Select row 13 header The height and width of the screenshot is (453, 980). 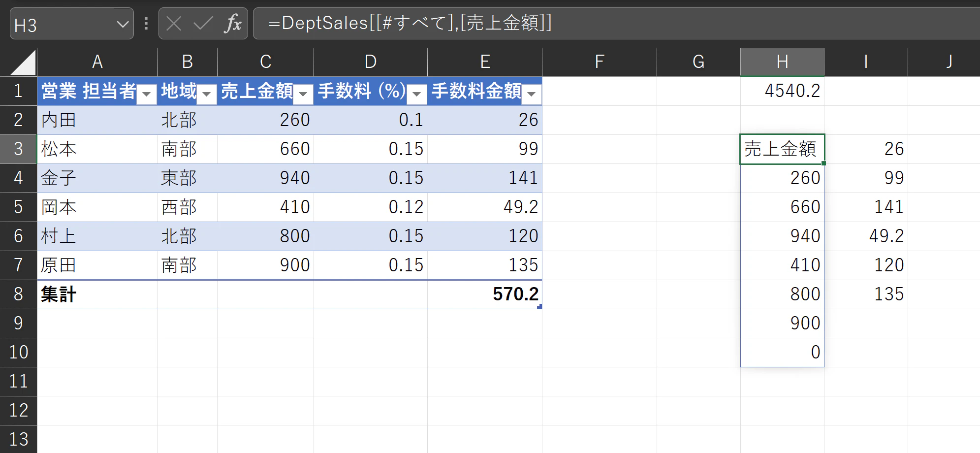tap(19, 439)
